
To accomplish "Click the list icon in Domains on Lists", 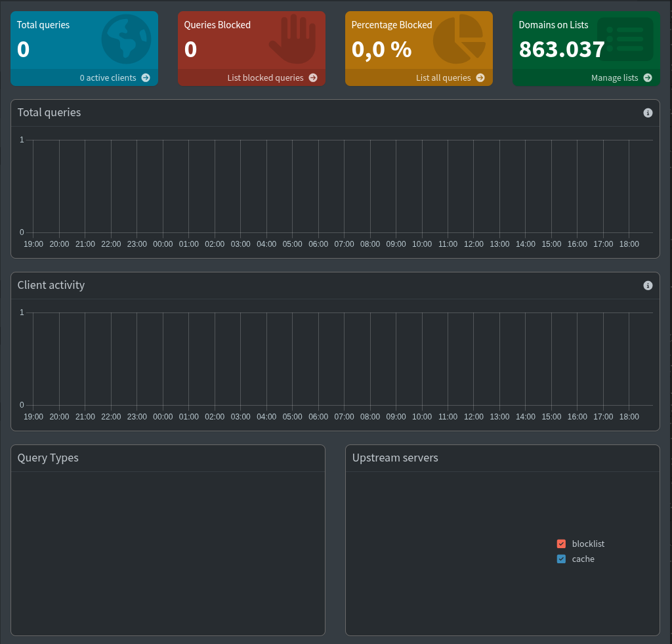I will pyautogui.click(x=625, y=39).
